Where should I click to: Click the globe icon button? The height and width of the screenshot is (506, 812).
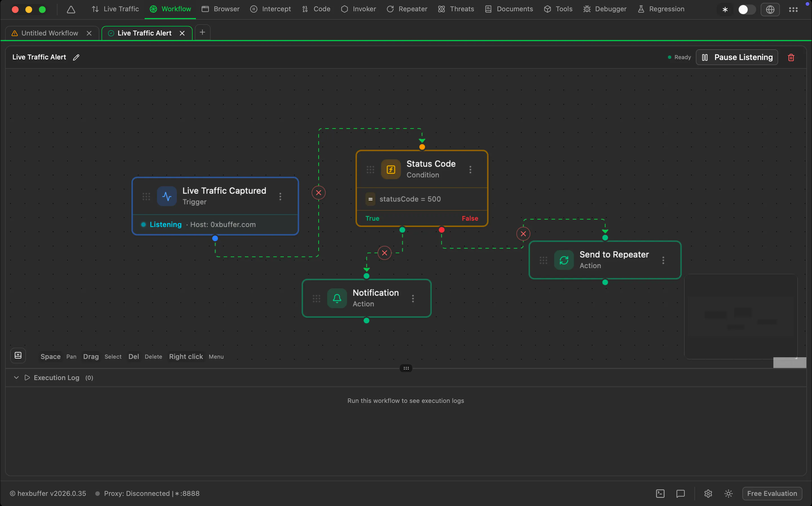tap(770, 9)
